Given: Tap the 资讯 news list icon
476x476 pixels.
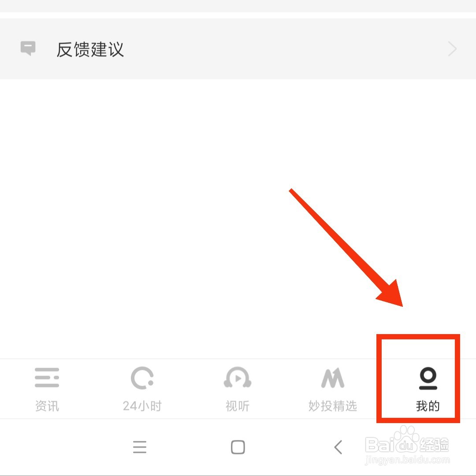Looking at the screenshot, I should tap(47, 377).
